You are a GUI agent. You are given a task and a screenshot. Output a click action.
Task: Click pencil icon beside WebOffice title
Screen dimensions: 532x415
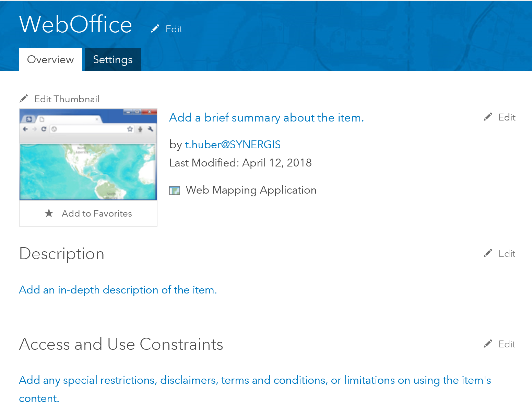click(155, 28)
